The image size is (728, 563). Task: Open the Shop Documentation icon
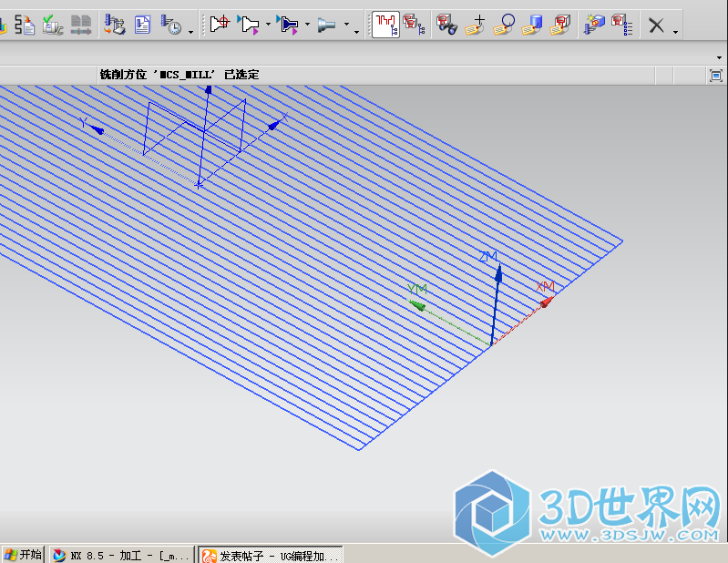coord(143,26)
